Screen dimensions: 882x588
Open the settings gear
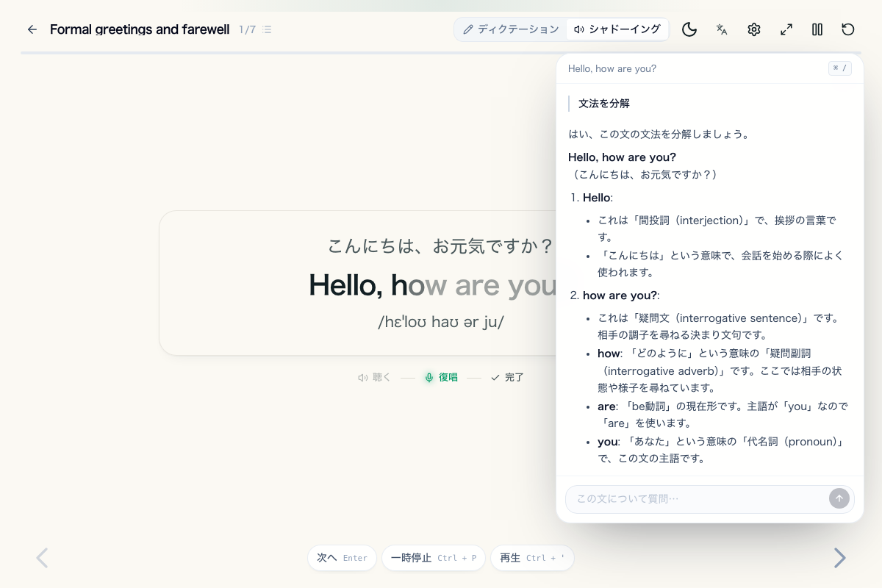754,29
